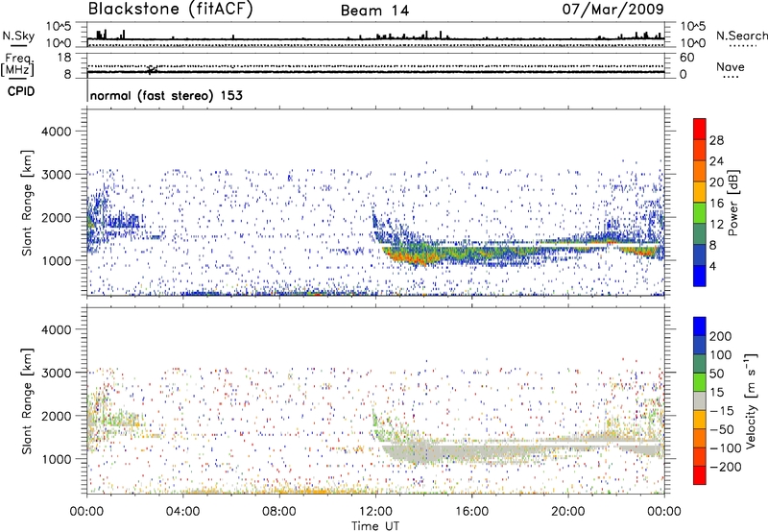
Task: Pick the bright blue top Velocity colorbar segment
Action: (x=700, y=326)
